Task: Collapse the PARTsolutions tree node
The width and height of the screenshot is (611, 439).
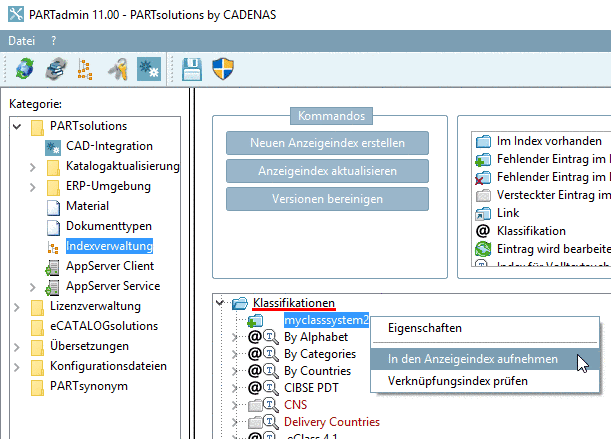Action: coord(17,126)
